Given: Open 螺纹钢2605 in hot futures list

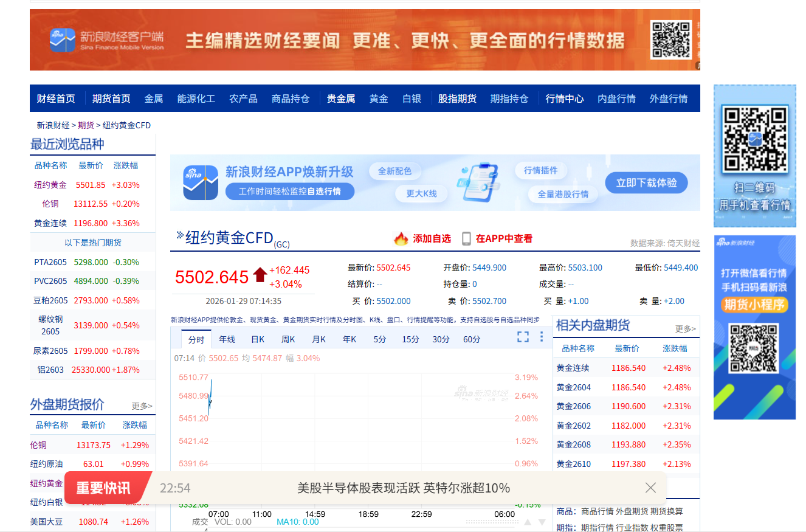Looking at the screenshot, I should pyautogui.click(x=50, y=325).
